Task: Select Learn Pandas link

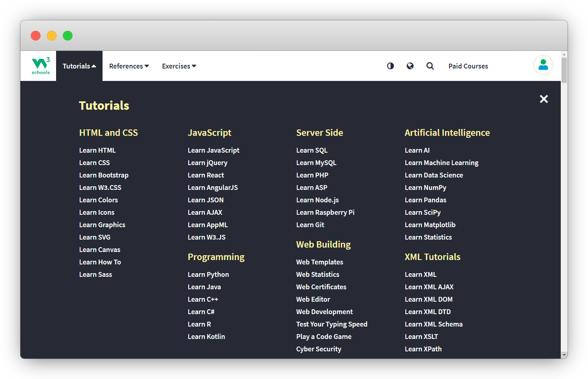Action: point(425,200)
